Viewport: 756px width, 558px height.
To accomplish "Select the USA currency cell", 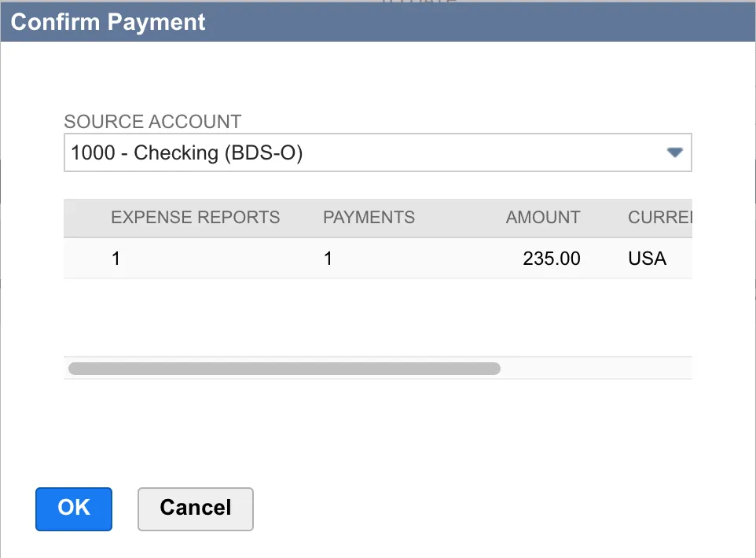I will [x=647, y=259].
